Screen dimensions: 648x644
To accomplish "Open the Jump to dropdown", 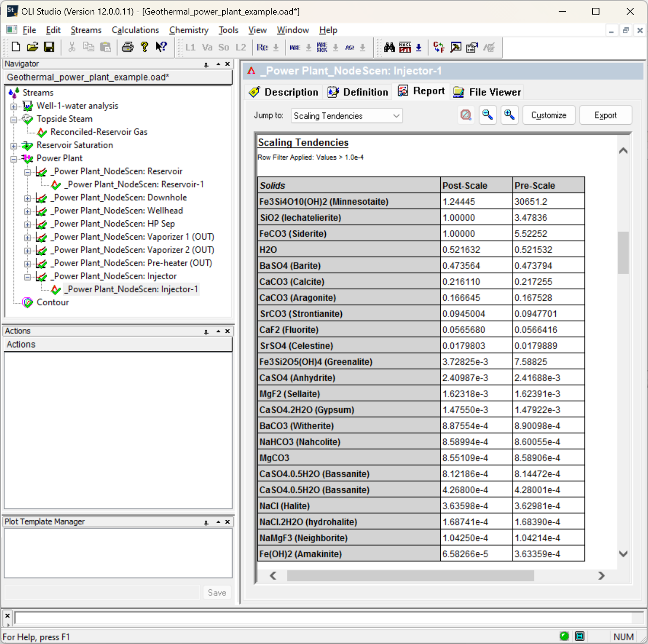I will pyautogui.click(x=347, y=116).
